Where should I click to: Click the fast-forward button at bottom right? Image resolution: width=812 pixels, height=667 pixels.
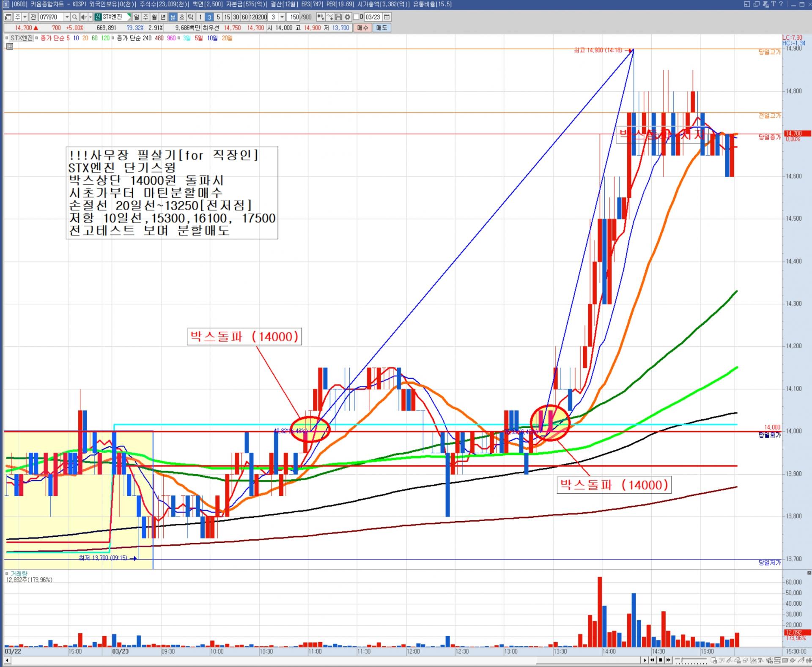[669, 660]
